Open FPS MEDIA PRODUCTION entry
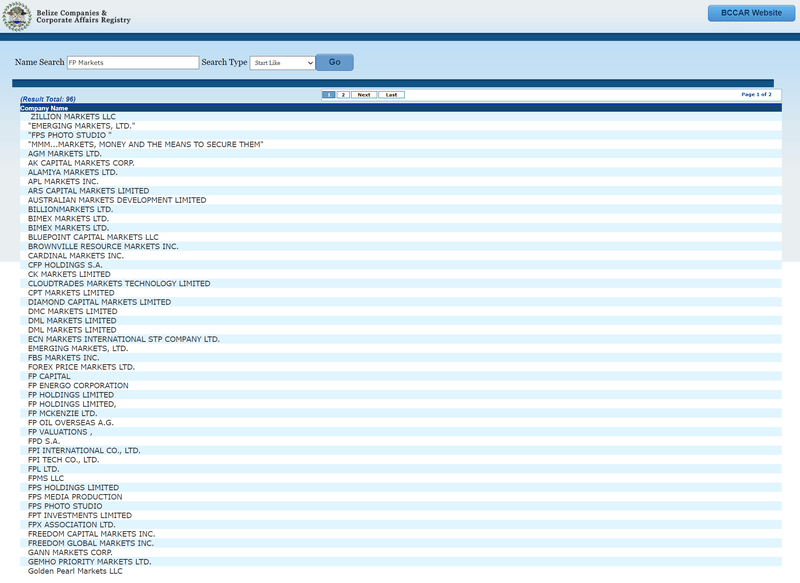This screenshot has height=583, width=800. (75, 497)
